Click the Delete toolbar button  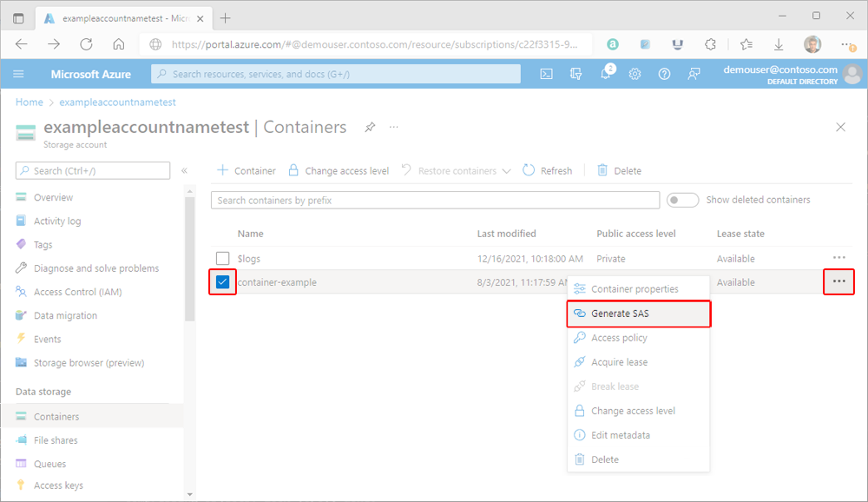(x=619, y=170)
